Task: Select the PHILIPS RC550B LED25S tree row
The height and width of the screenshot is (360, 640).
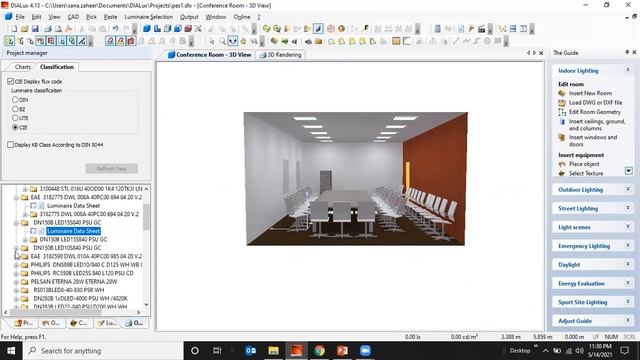Action: point(82,273)
